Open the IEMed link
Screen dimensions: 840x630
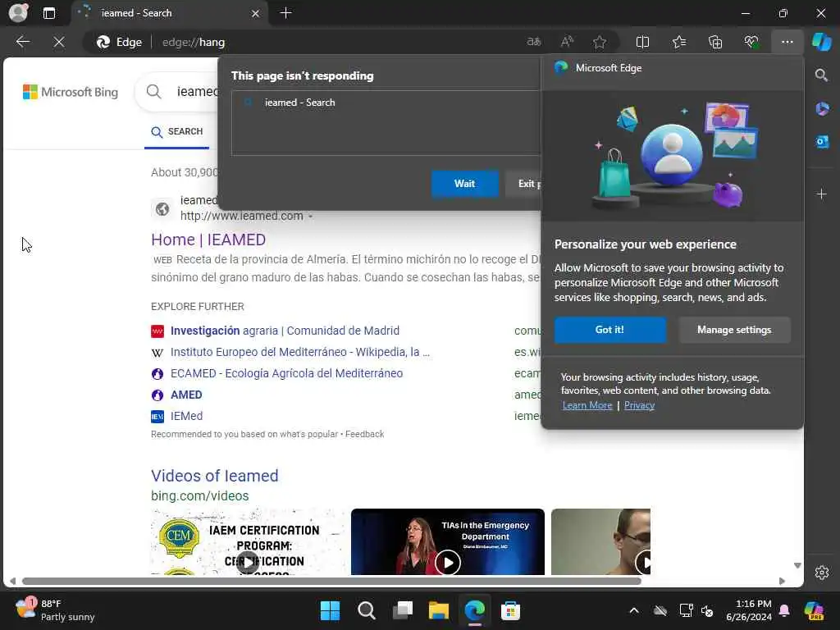click(186, 416)
